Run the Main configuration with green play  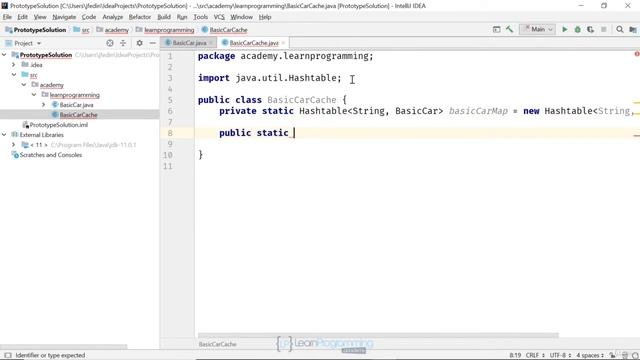click(x=564, y=29)
